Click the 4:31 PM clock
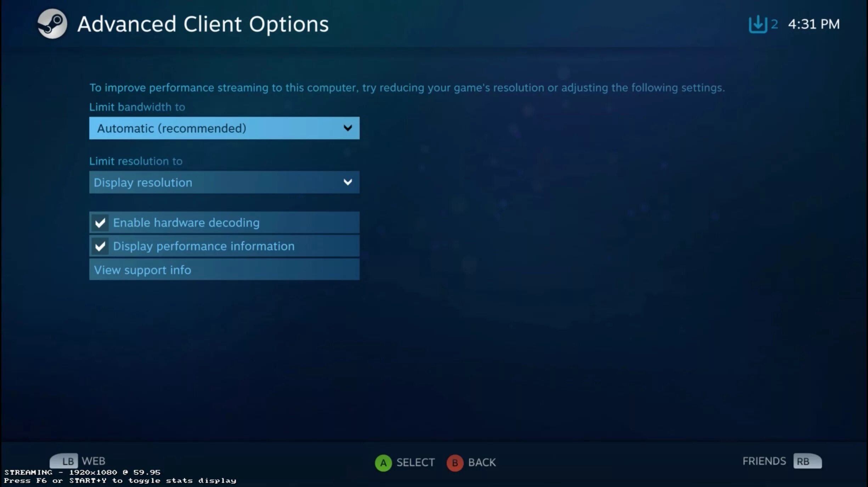Viewport: 868px width, 487px height. (x=813, y=24)
